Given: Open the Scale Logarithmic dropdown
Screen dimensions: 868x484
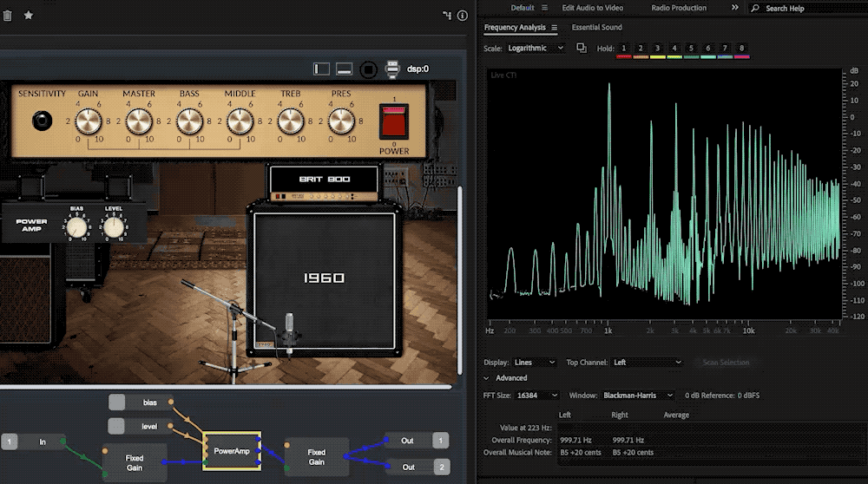Looking at the screenshot, I should 536,48.
